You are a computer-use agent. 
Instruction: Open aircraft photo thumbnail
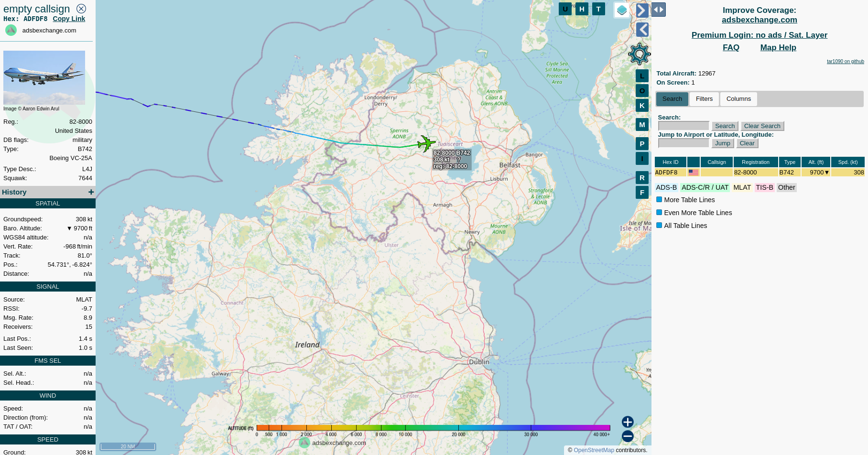click(44, 77)
